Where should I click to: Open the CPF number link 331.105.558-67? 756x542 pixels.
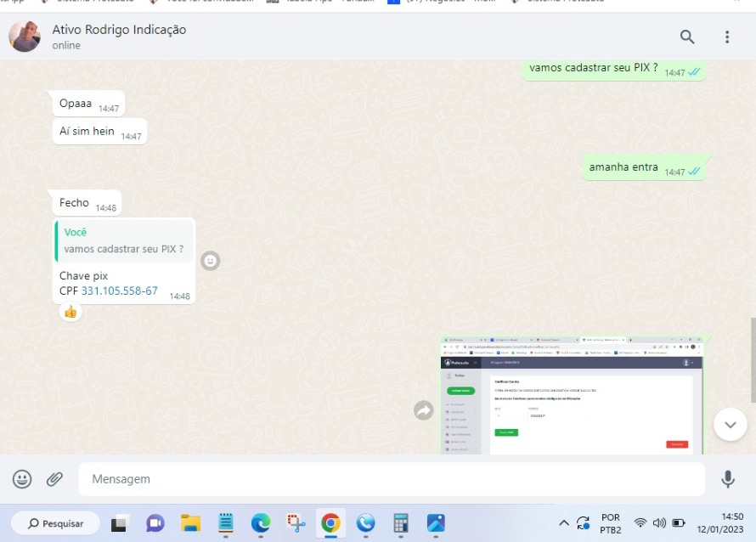click(120, 291)
